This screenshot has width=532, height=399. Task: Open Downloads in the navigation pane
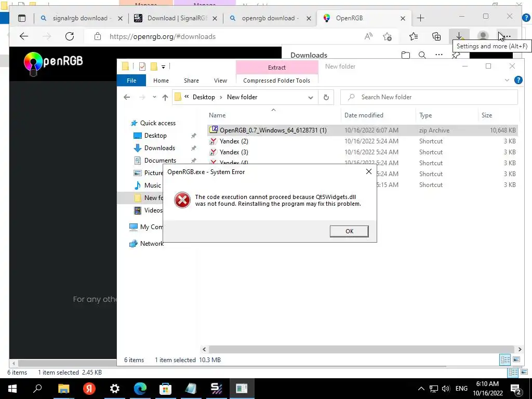159,148
